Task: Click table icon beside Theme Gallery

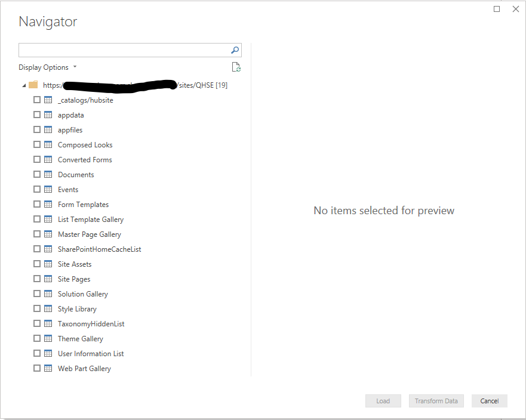Action: 48,338
